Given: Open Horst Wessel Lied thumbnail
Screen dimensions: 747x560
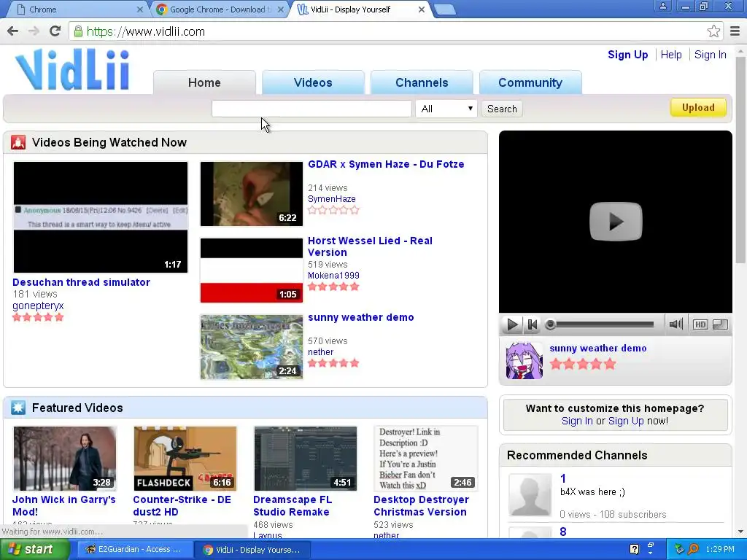Looking at the screenshot, I should (252, 271).
